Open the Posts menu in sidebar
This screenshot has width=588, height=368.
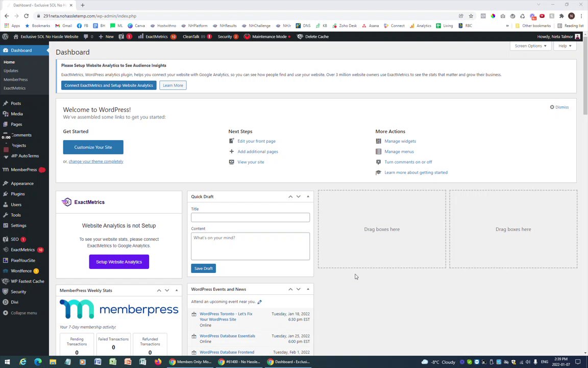pyautogui.click(x=16, y=103)
